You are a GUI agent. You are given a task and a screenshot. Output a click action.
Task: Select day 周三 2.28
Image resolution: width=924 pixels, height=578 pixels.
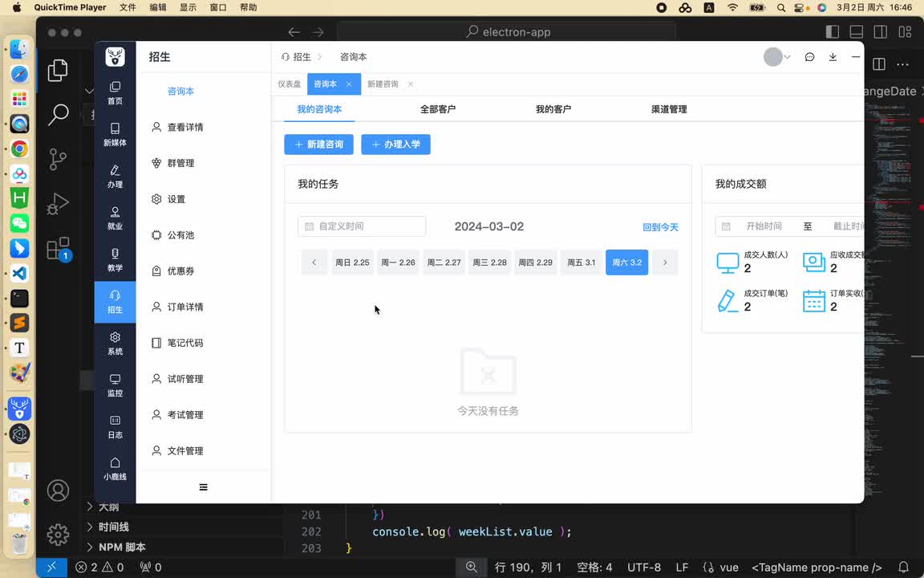[490, 263]
